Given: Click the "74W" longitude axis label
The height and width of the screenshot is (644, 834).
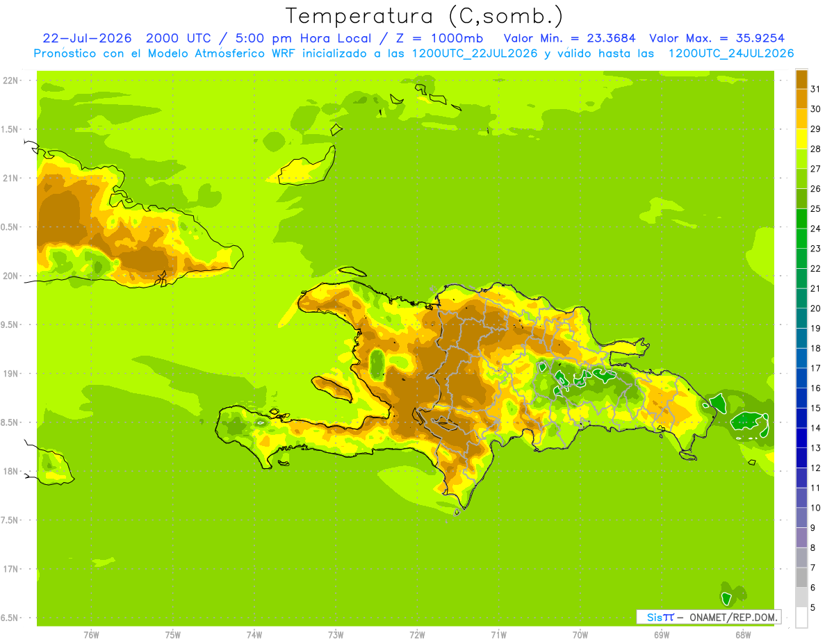Looking at the screenshot, I should (254, 634).
